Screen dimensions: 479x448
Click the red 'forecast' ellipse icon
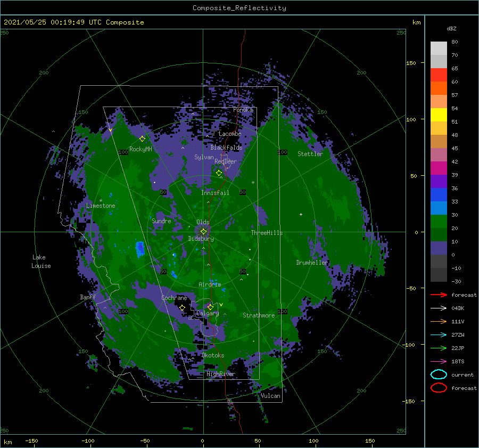[x=439, y=388]
